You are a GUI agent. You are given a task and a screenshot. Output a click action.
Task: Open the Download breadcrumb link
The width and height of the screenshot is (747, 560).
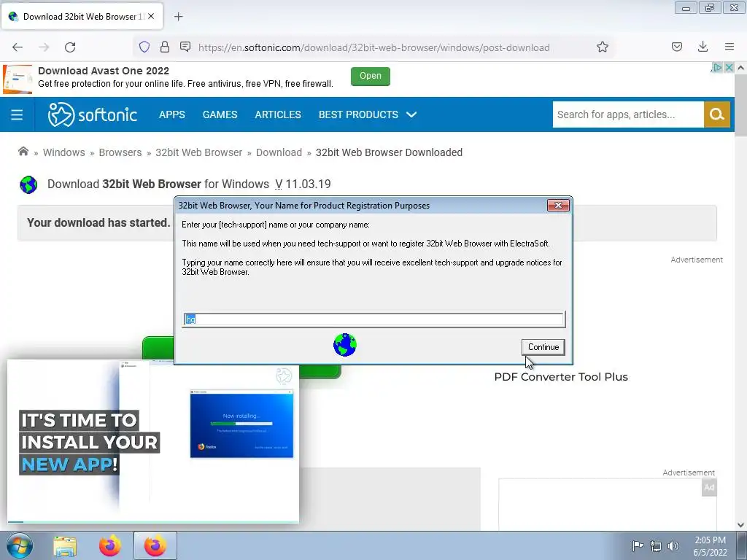tap(279, 152)
